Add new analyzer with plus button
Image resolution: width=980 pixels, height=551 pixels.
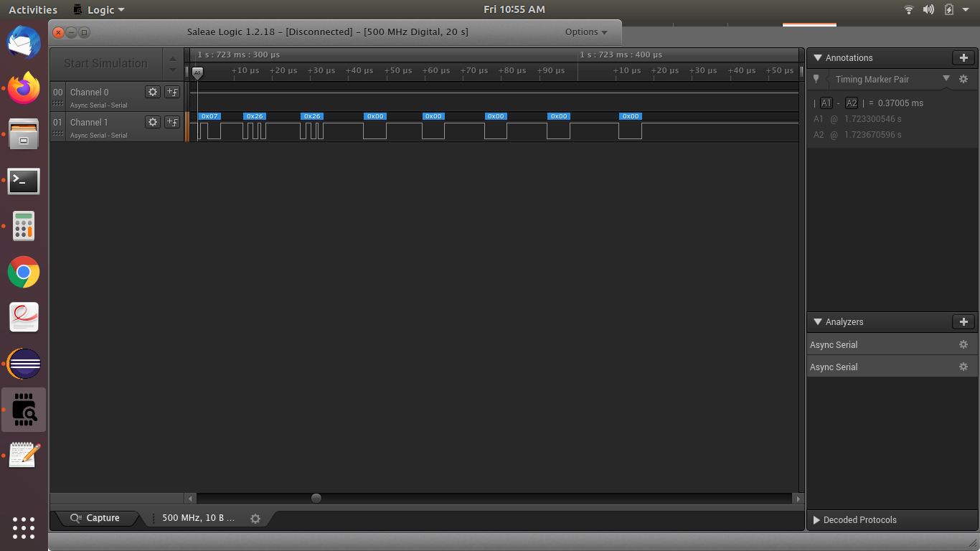click(x=963, y=322)
